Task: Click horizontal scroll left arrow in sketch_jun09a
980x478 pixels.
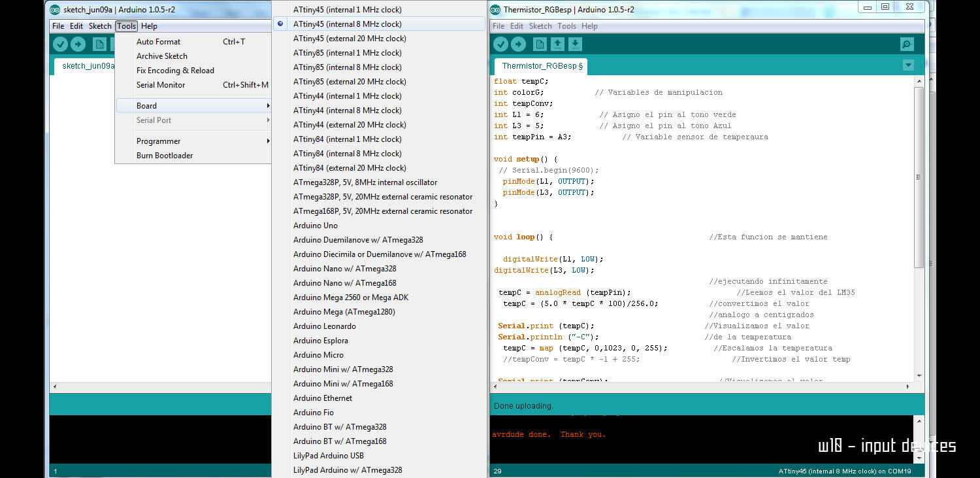Action: click(55, 387)
